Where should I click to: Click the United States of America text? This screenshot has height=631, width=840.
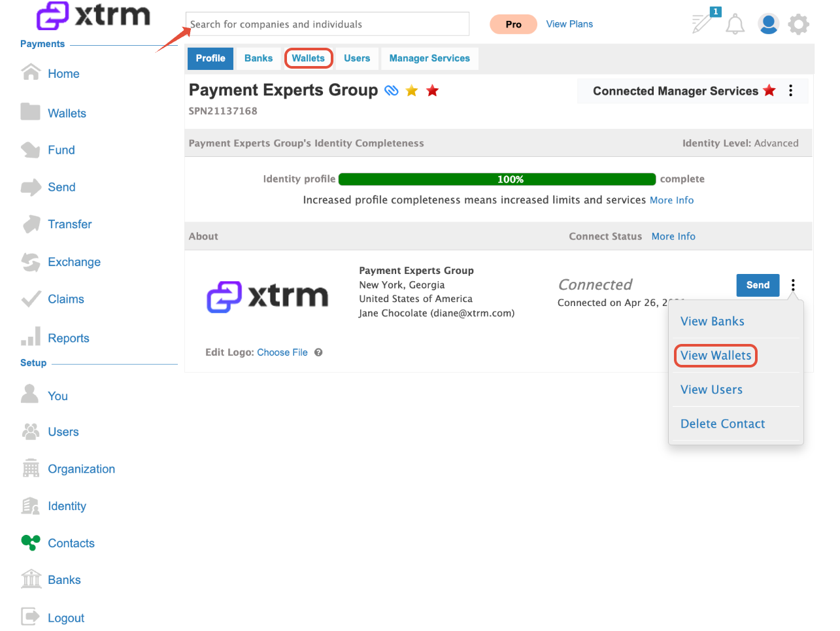(416, 299)
